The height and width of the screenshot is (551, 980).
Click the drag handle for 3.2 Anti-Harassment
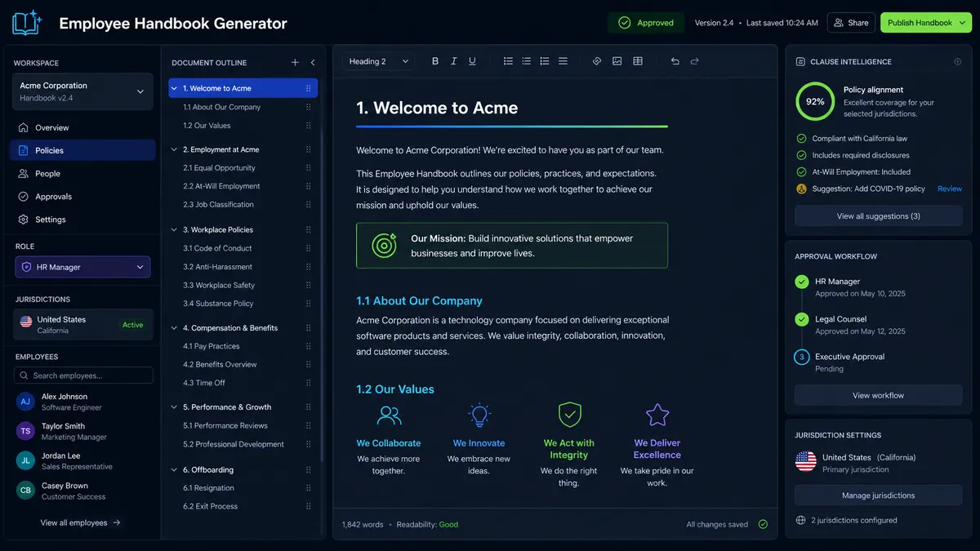tap(308, 267)
